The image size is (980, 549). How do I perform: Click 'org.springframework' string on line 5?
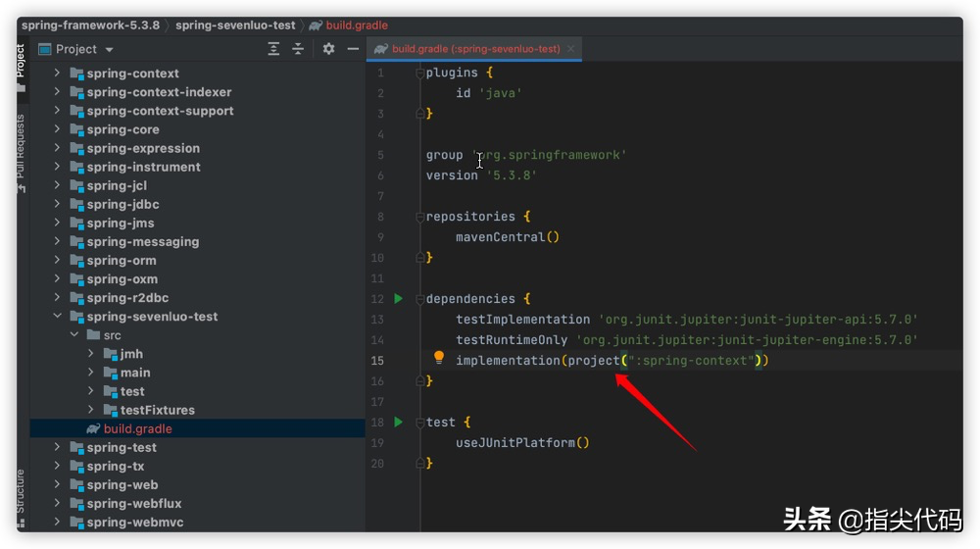pos(549,155)
